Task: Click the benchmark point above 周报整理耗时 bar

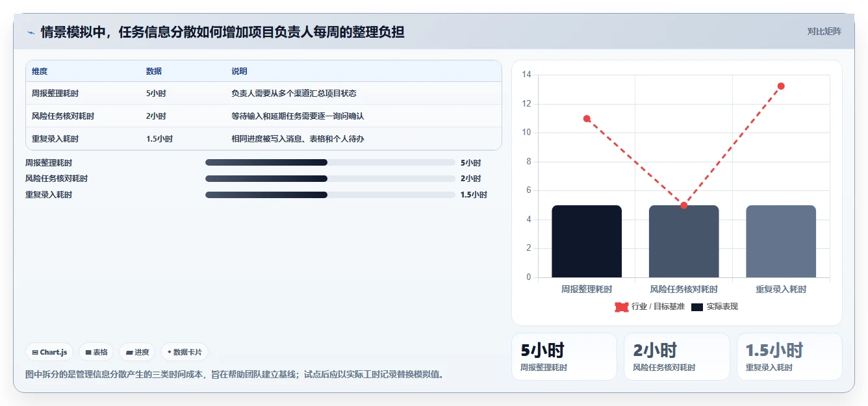Action: click(587, 118)
